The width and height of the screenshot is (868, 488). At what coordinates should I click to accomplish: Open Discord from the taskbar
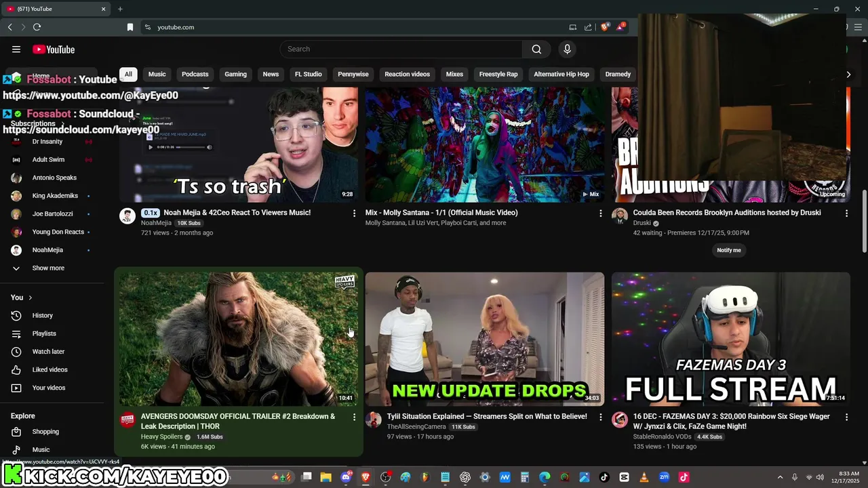pos(347,477)
